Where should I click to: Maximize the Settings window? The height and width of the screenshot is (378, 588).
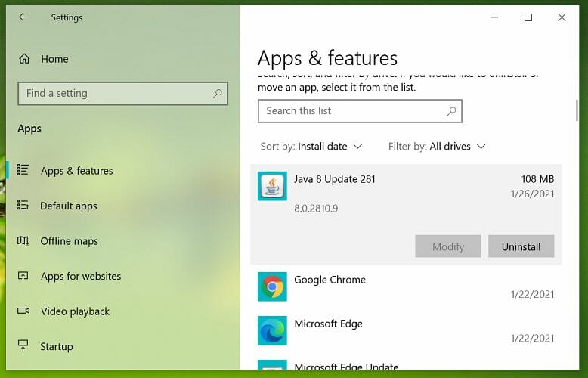tap(528, 17)
